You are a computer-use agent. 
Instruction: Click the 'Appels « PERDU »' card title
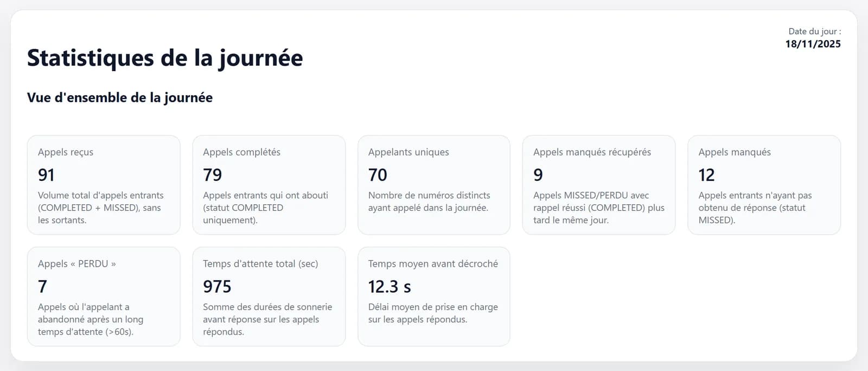[77, 263]
